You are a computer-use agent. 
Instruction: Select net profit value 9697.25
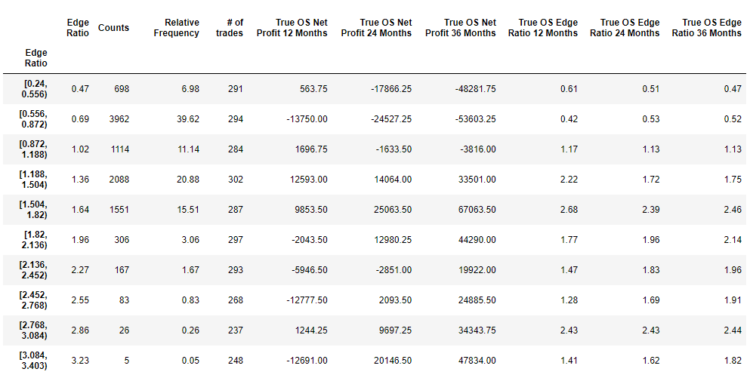coord(396,330)
